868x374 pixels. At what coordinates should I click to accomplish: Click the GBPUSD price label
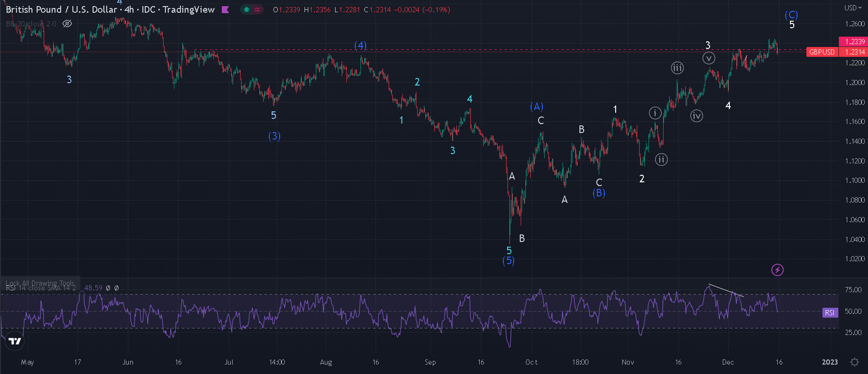(821, 52)
